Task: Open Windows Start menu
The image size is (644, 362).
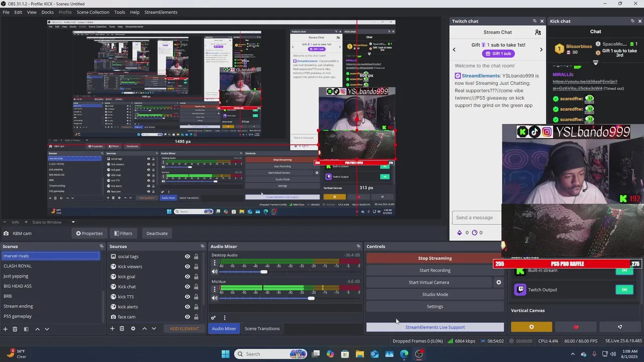Action: (x=225, y=354)
